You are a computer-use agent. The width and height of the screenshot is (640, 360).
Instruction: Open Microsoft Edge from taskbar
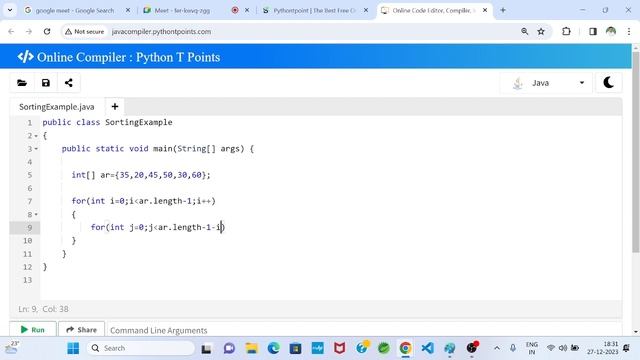tap(273, 348)
